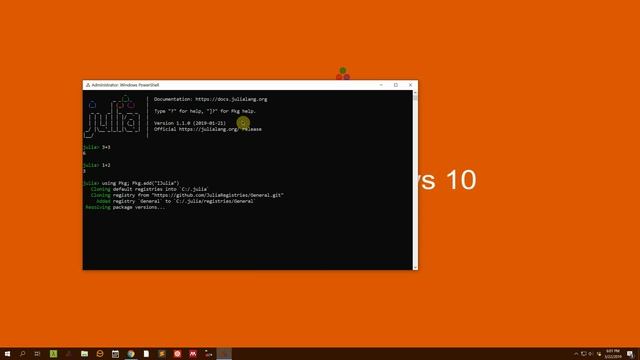This screenshot has width=640, height=360.
Task: Open Task View on the taskbar
Action: tap(38, 354)
